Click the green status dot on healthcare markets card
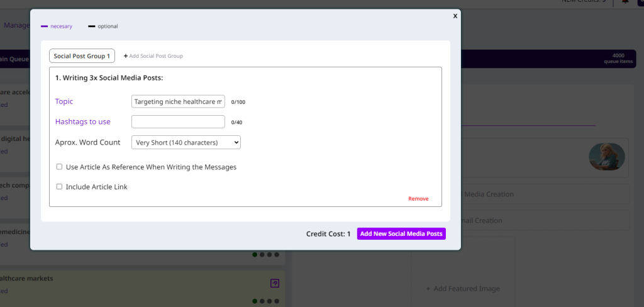This screenshot has height=307, width=644. click(x=255, y=301)
